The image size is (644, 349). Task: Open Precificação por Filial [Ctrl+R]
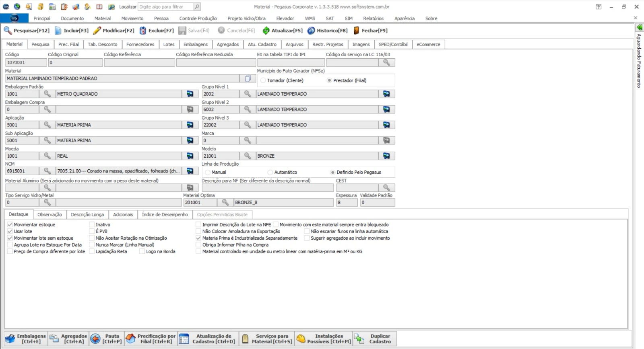(151, 339)
